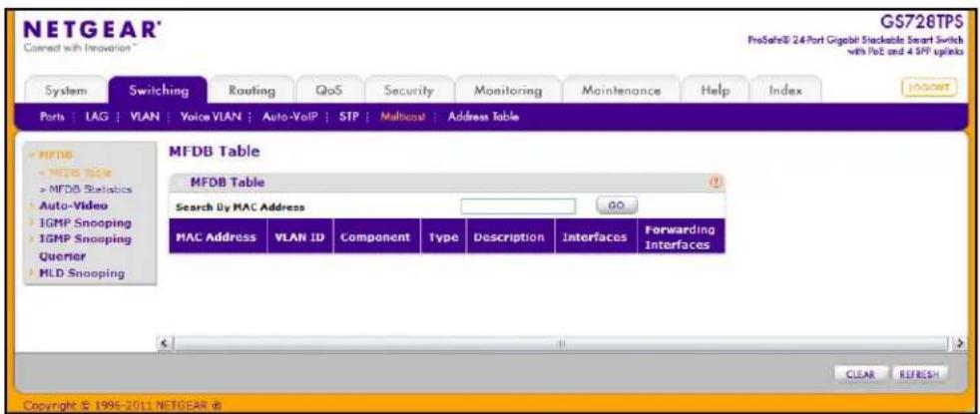Open the Index tab
This screenshot has height=414, width=980.
point(783,91)
